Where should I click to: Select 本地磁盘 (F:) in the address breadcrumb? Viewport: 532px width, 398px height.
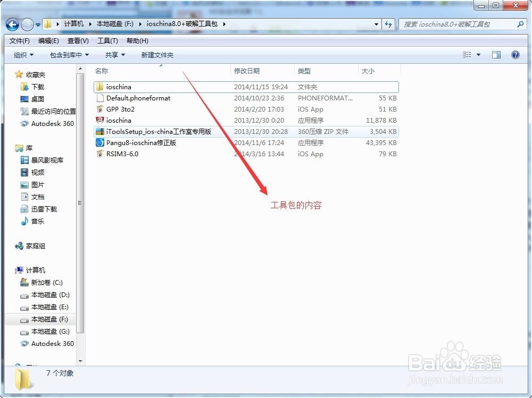pos(115,24)
